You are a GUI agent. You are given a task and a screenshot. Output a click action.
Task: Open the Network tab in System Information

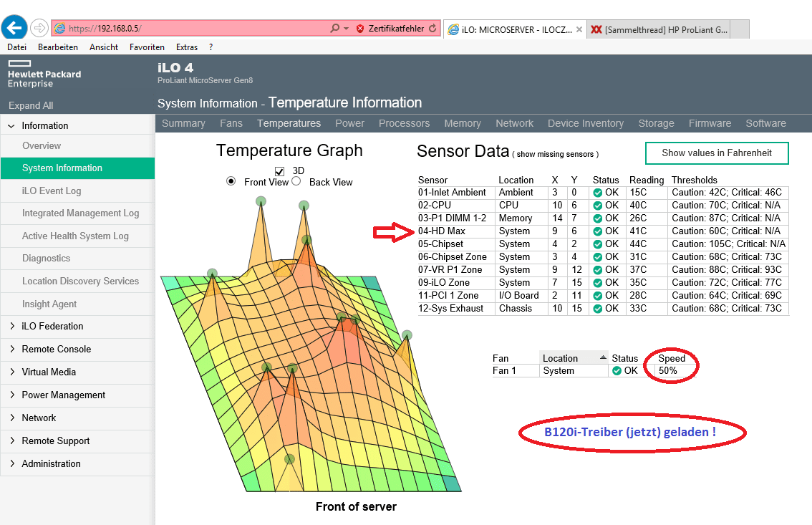coord(514,123)
